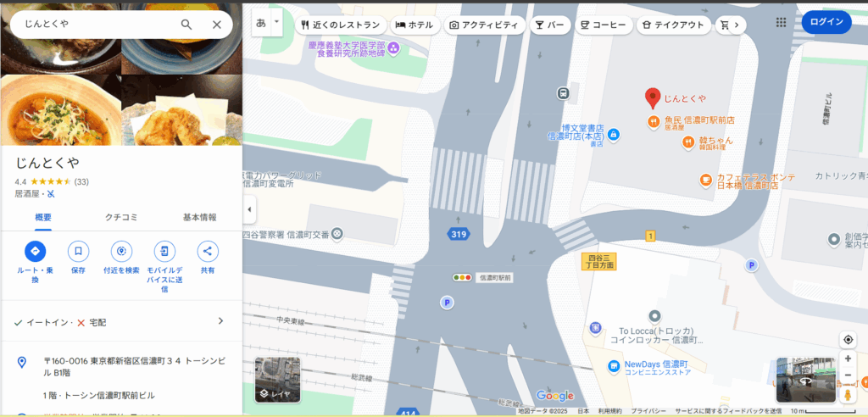Open the input method あ dropdown arrow
Screen dimensions: 868x417
coord(277,23)
